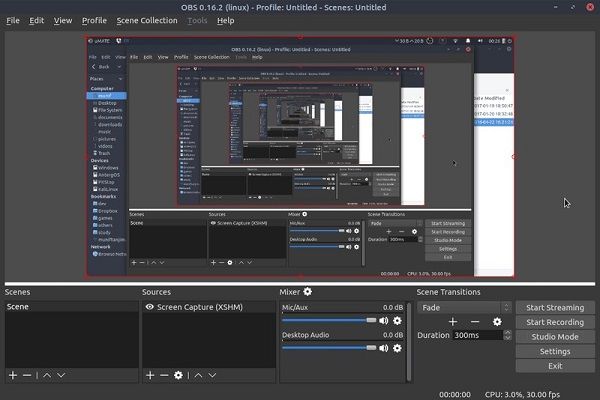Select 'Scene' in the Scenes list
Viewport: 600px width, 400px height.
[72, 307]
